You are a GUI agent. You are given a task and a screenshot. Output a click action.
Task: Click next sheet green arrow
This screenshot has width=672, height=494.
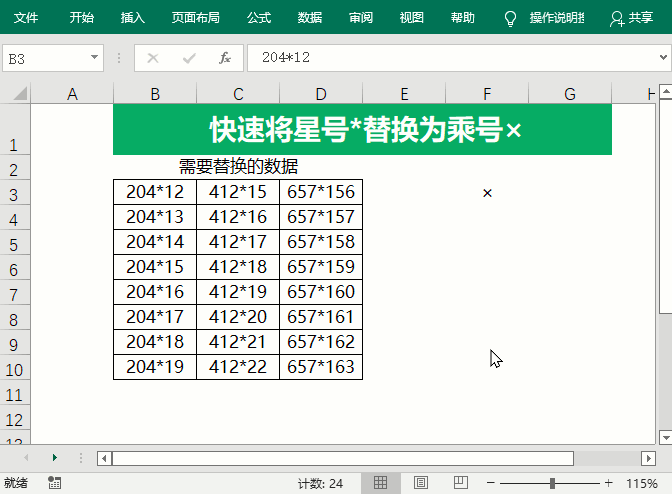[x=54, y=458]
